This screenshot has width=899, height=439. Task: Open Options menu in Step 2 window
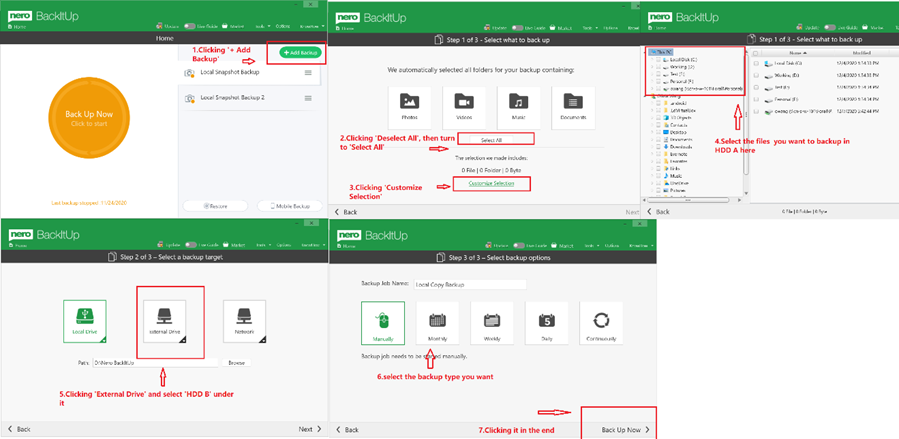[283, 245]
